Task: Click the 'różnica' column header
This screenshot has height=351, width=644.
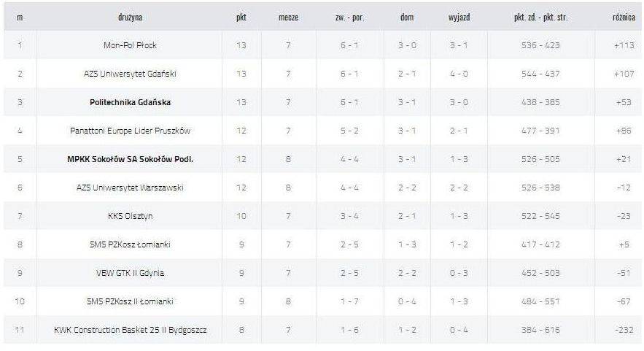Action: (x=624, y=18)
